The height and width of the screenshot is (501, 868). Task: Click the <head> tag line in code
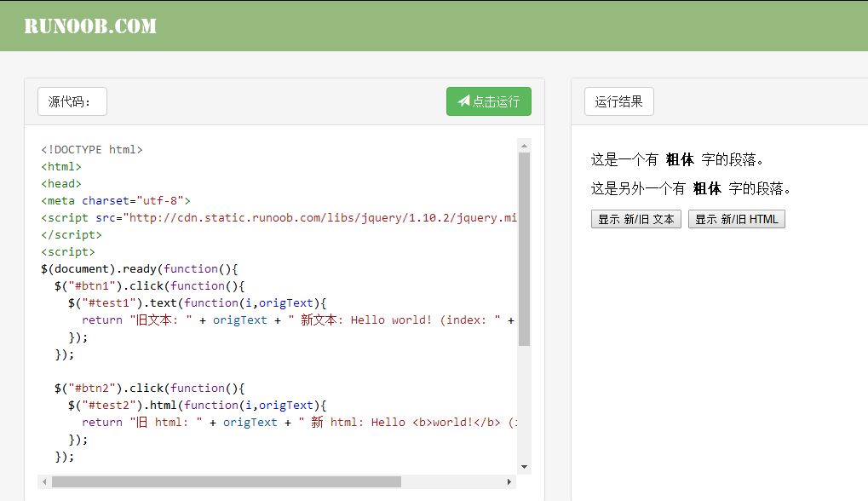pyautogui.click(x=60, y=183)
